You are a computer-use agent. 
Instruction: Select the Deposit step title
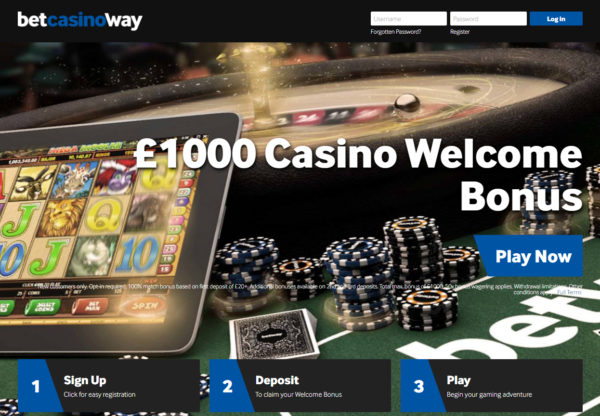[x=277, y=380]
